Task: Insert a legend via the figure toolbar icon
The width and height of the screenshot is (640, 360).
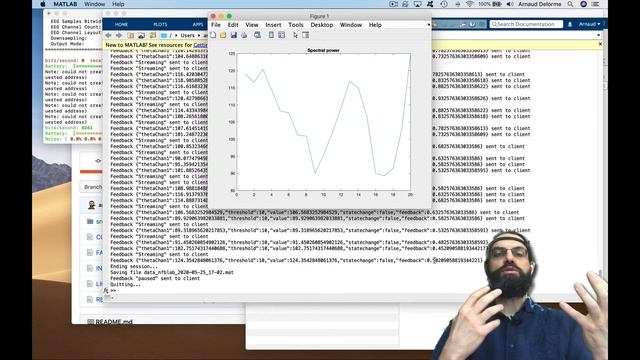Action: [x=281, y=36]
